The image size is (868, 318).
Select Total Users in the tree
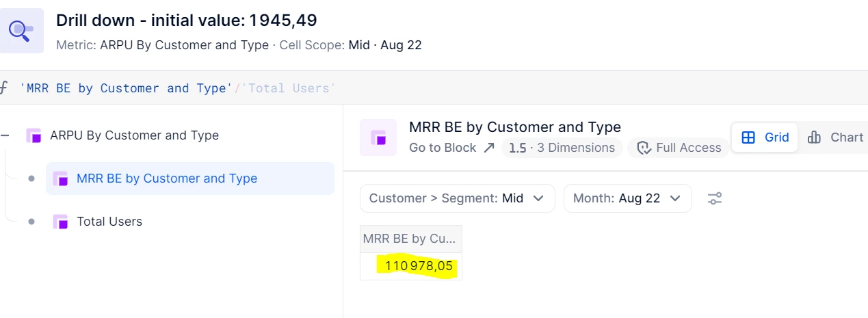click(x=109, y=222)
